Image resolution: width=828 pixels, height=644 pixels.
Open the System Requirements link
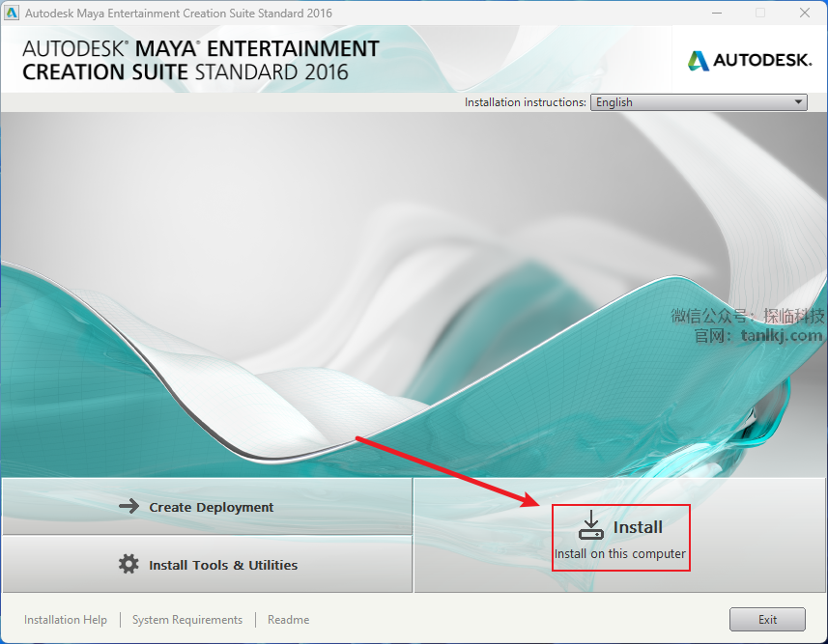point(187,620)
